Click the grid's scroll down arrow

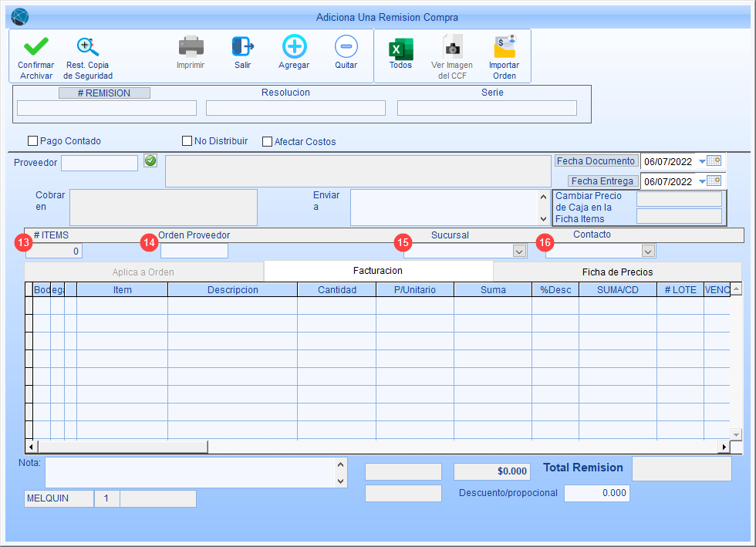736,434
